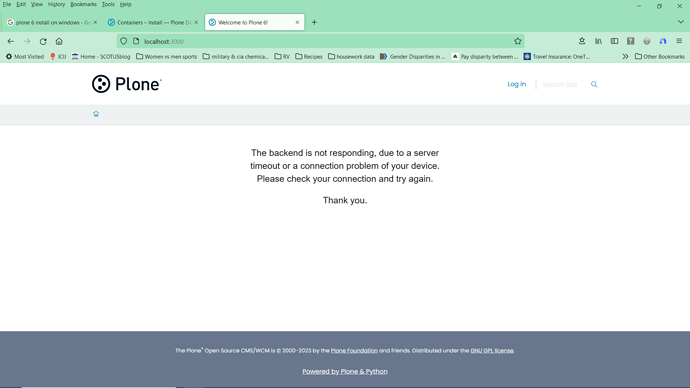Open the downloads toolbar icon

tap(582, 41)
